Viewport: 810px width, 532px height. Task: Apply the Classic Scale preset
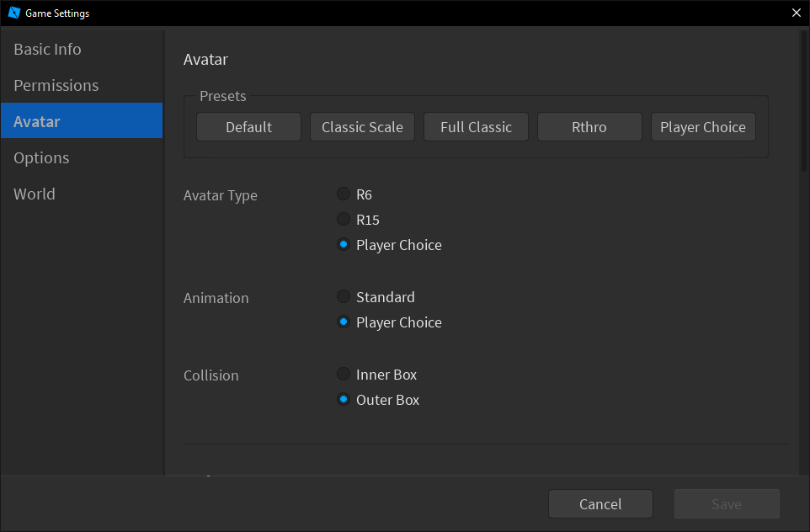[x=362, y=127]
